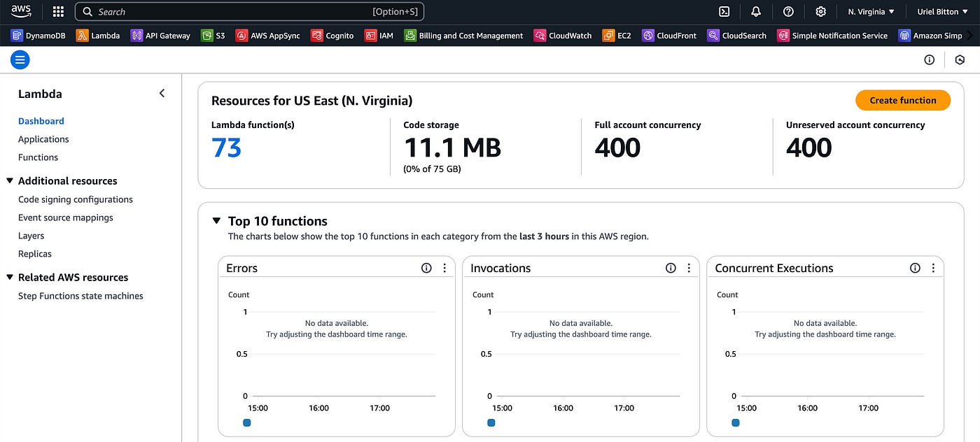Open CloudWatch from favorites bar
Screen dimensions: 980x442
[x=563, y=36]
